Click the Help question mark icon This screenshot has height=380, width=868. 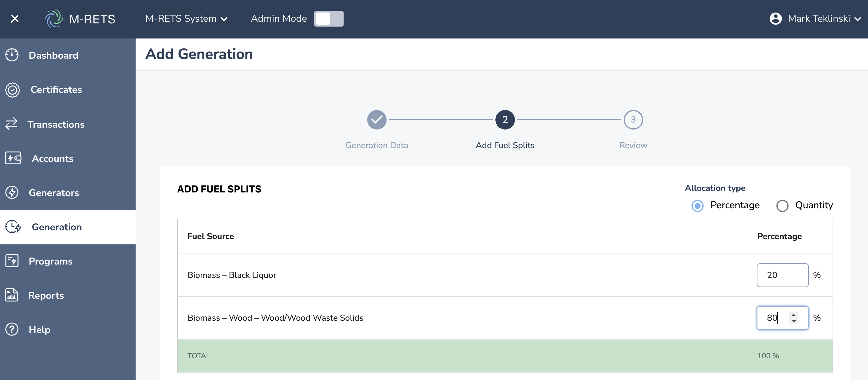12,329
